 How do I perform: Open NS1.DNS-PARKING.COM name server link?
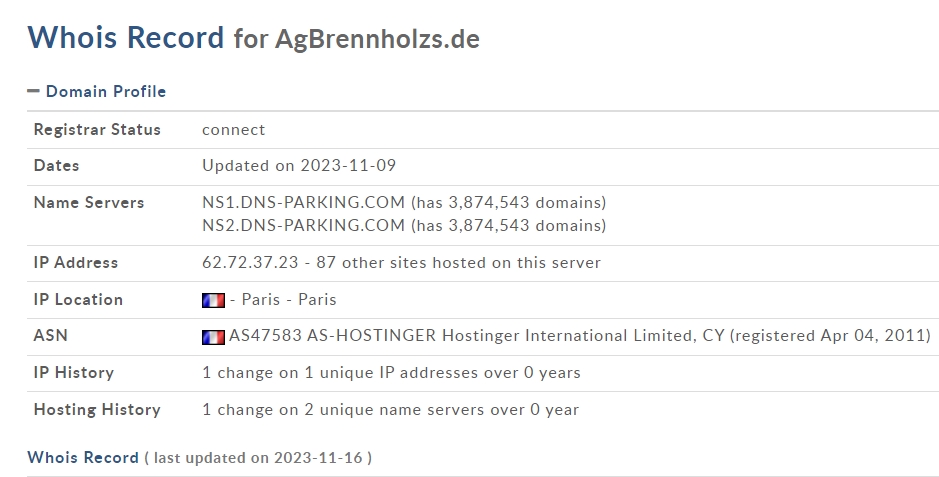pyautogui.click(x=304, y=202)
